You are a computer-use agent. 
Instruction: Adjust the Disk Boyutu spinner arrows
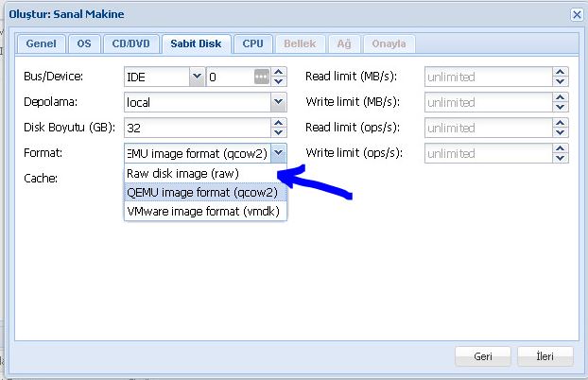tap(278, 128)
